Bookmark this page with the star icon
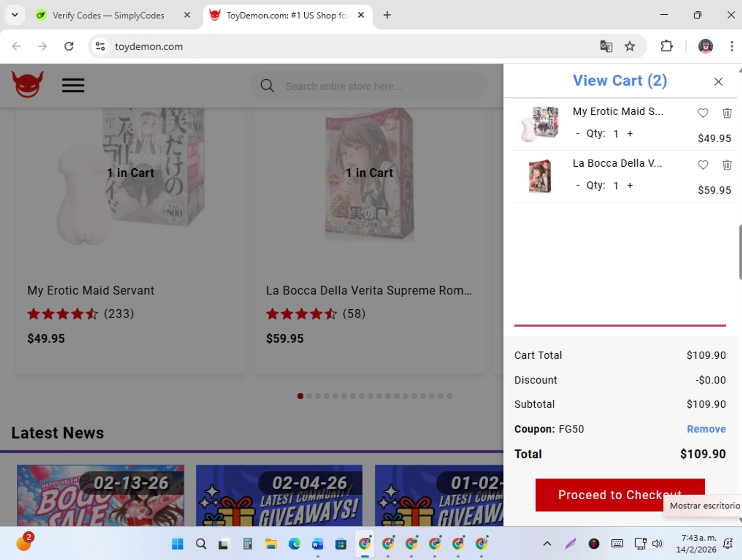 pos(629,47)
